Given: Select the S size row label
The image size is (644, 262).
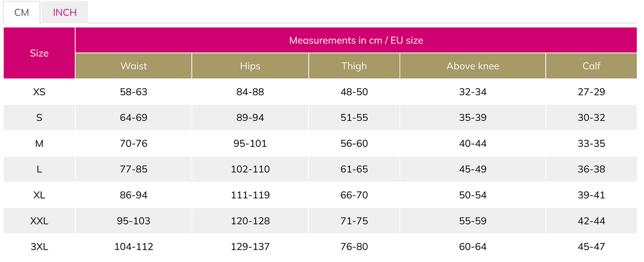Looking at the screenshot, I should [39, 118].
